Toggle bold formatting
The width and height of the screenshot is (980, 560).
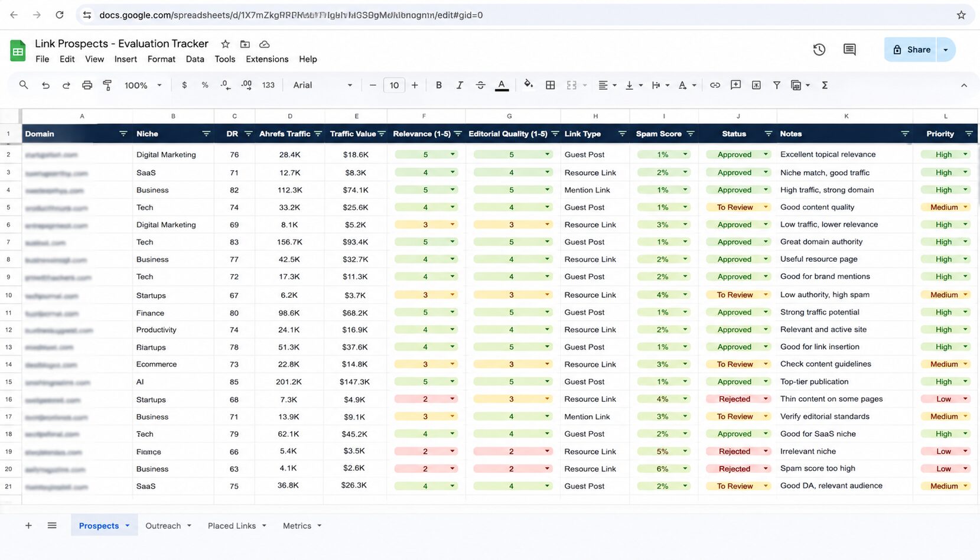438,85
